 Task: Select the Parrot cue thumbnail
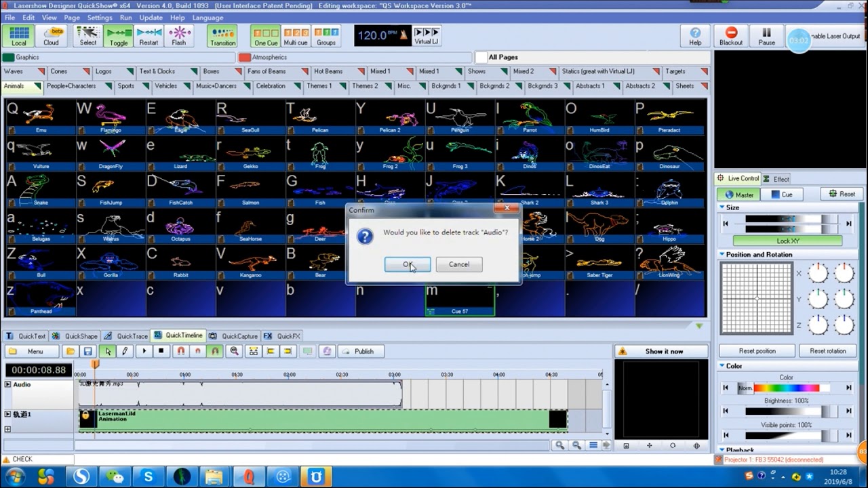point(530,117)
